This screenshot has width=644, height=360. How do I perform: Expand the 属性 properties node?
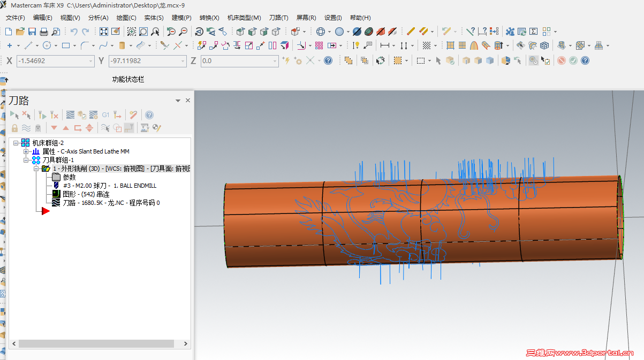click(x=26, y=151)
